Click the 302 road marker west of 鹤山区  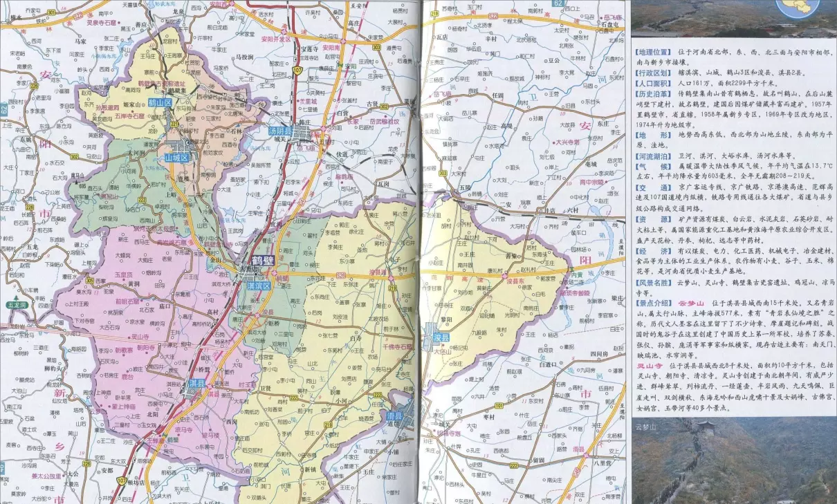click(x=73, y=157)
